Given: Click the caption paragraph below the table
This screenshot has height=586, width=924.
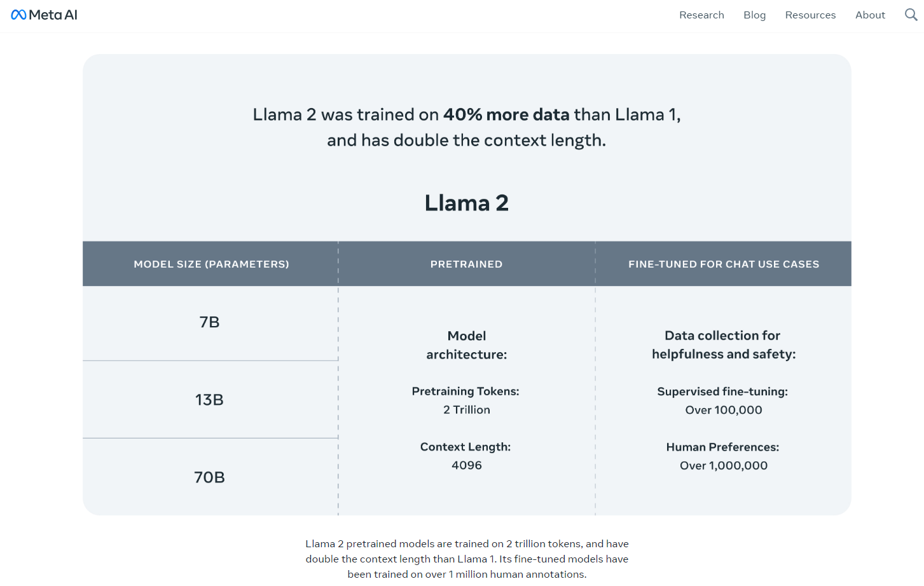Looking at the screenshot, I should click(467, 559).
